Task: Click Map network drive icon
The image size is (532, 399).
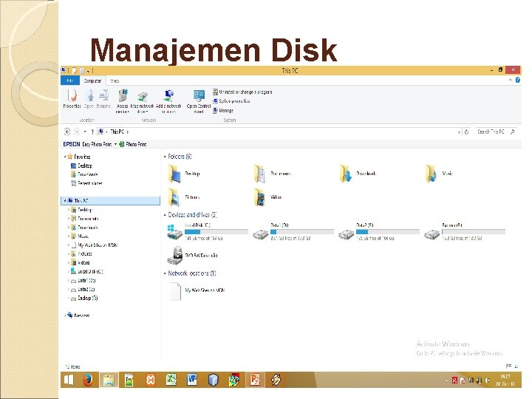Action: click(x=142, y=101)
